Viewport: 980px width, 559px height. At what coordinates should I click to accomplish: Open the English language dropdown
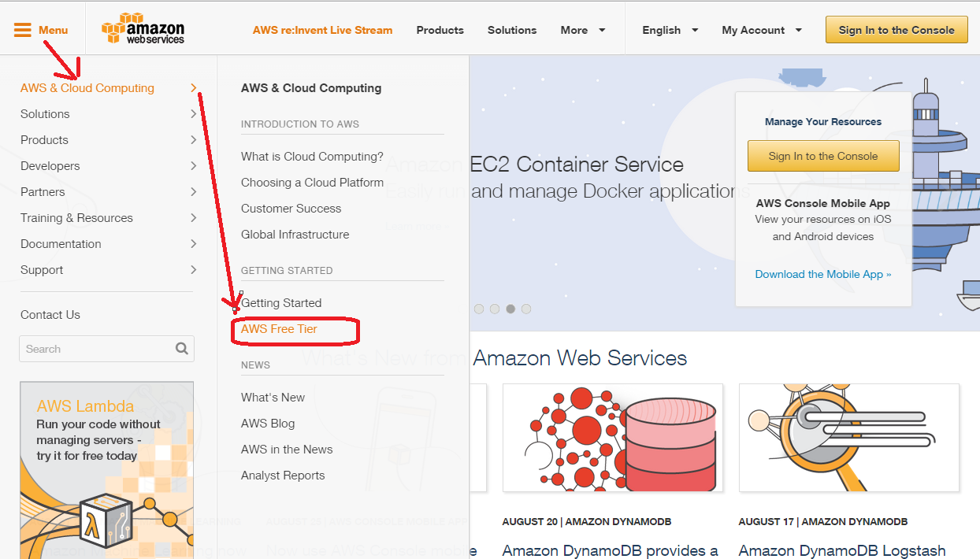point(670,30)
